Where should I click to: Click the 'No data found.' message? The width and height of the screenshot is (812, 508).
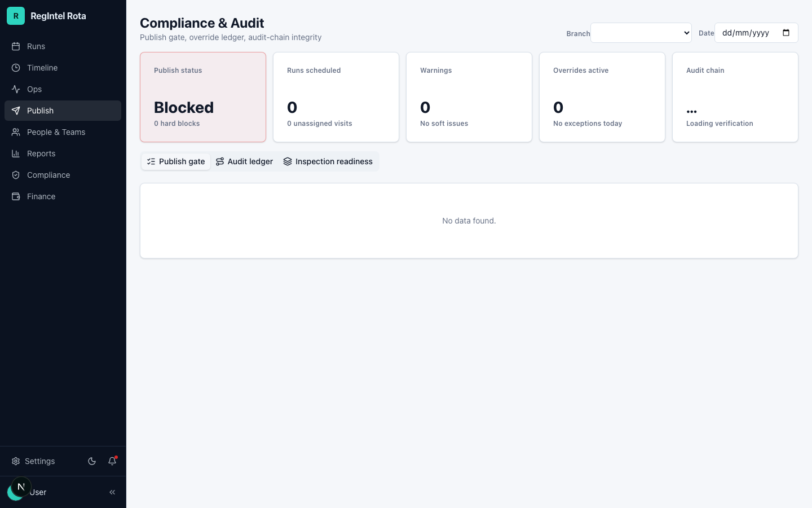(469, 221)
